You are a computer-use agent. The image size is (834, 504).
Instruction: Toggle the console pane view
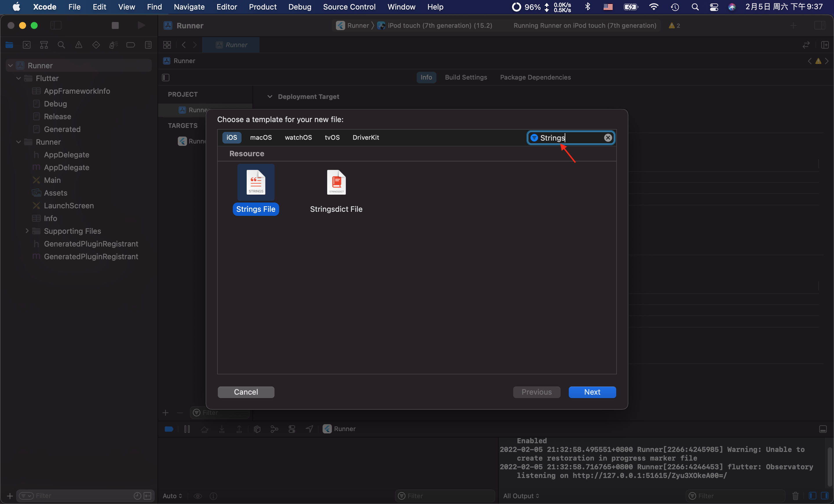click(x=824, y=496)
